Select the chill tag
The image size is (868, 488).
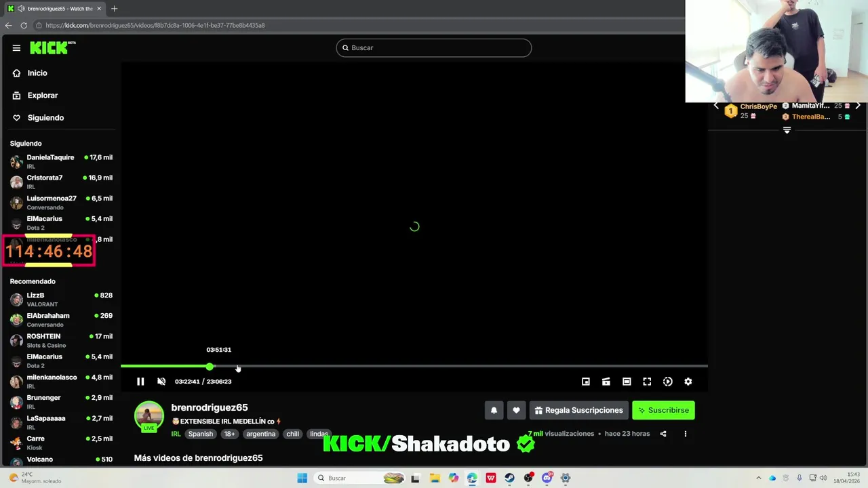293,434
